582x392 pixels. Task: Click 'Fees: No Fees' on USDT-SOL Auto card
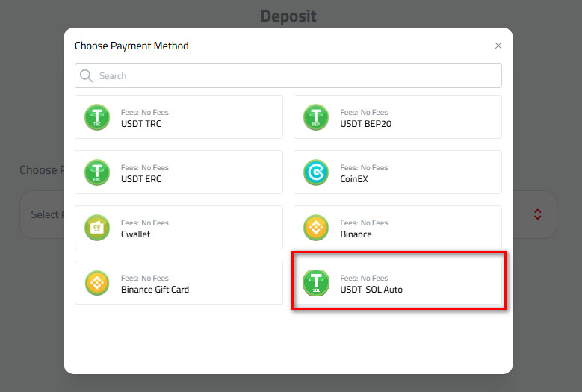click(364, 279)
